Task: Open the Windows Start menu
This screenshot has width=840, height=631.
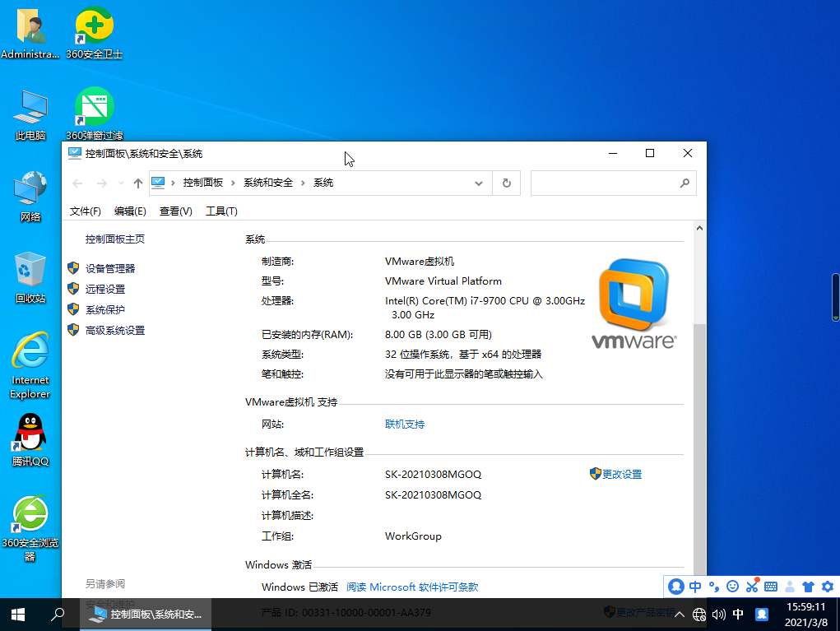Action: (17, 615)
